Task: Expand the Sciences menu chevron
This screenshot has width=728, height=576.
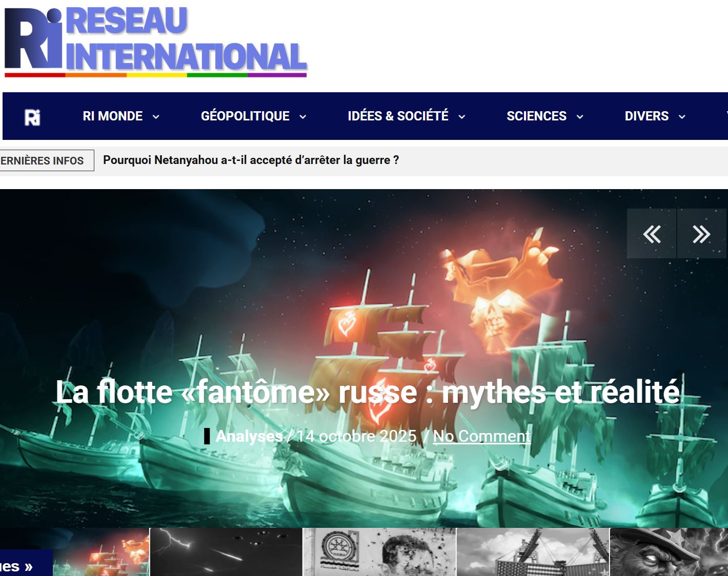Action: (x=580, y=117)
